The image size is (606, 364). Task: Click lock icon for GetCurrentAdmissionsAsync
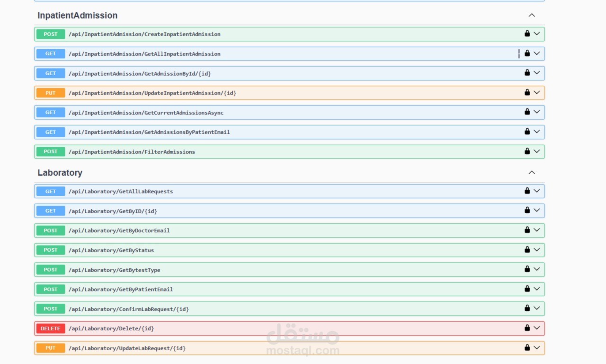(527, 112)
